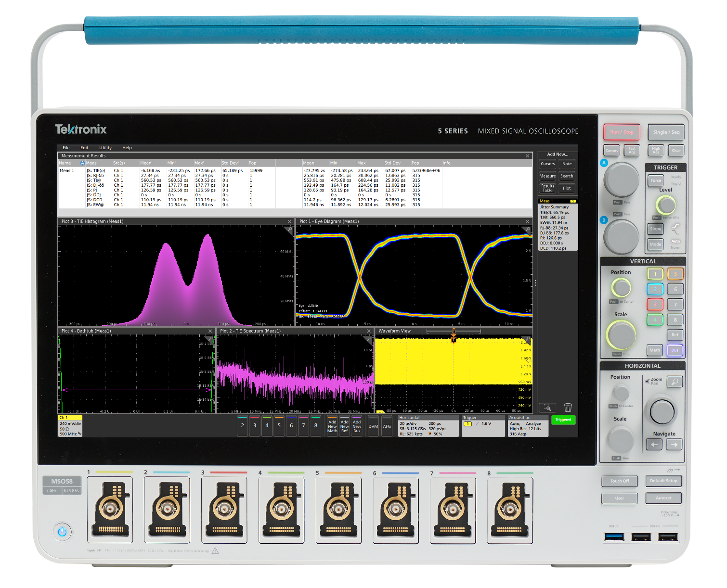Push the Navigate left arrow button
The height and width of the screenshot is (588, 727).
pos(654,445)
